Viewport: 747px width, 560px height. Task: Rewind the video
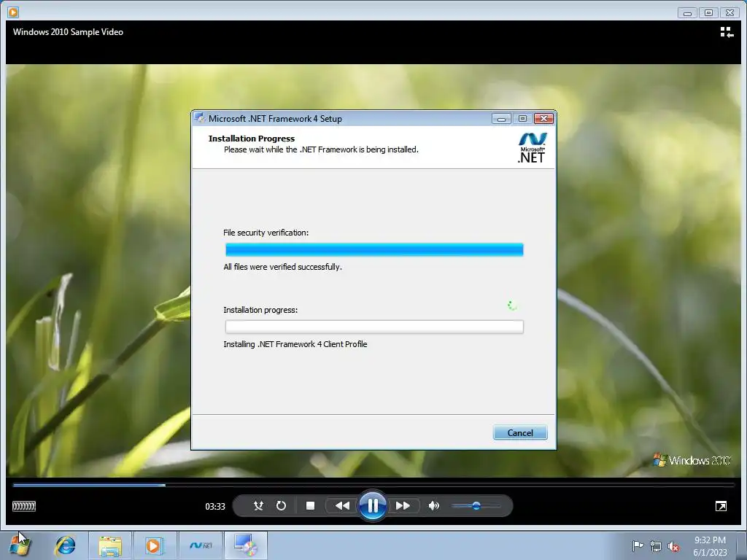coord(342,505)
